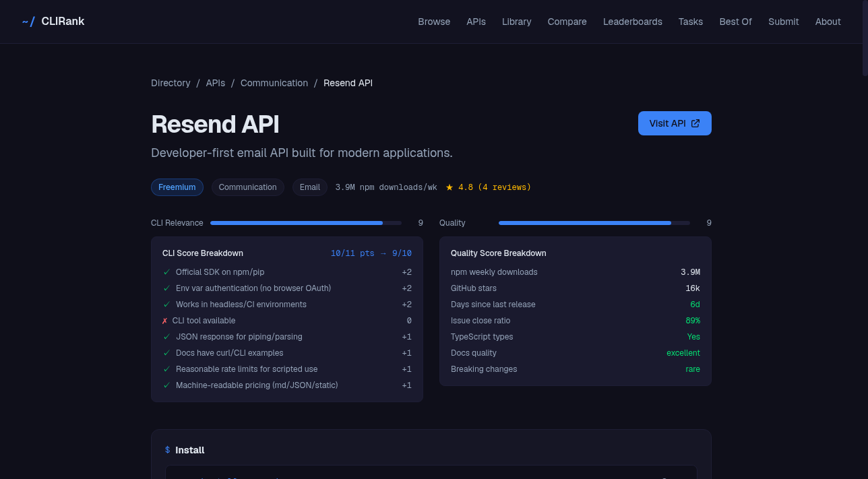Click the Directory breadcrumb link
This screenshot has width=868, height=479.
(170, 83)
